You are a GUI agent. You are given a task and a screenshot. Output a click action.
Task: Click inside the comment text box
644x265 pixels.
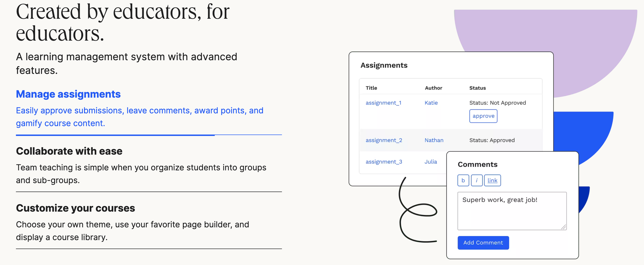tap(512, 210)
